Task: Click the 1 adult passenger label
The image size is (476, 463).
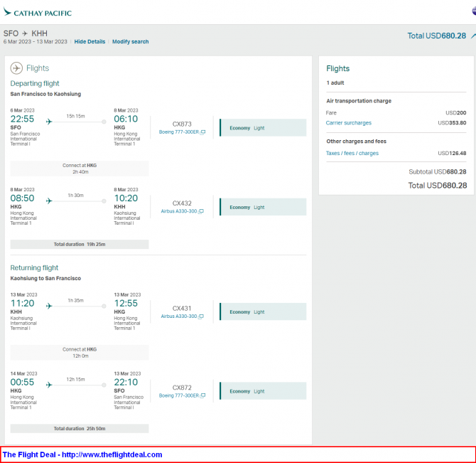Action: click(x=335, y=83)
